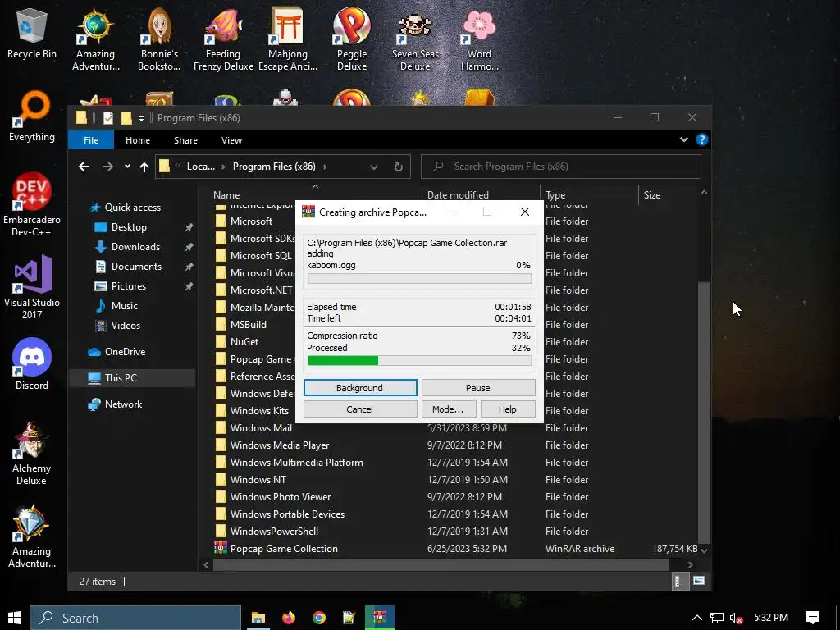Open Bonnie's Bookstore desktop shortcut
The width and height of the screenshot is (840, 630).
coord(159,39)
